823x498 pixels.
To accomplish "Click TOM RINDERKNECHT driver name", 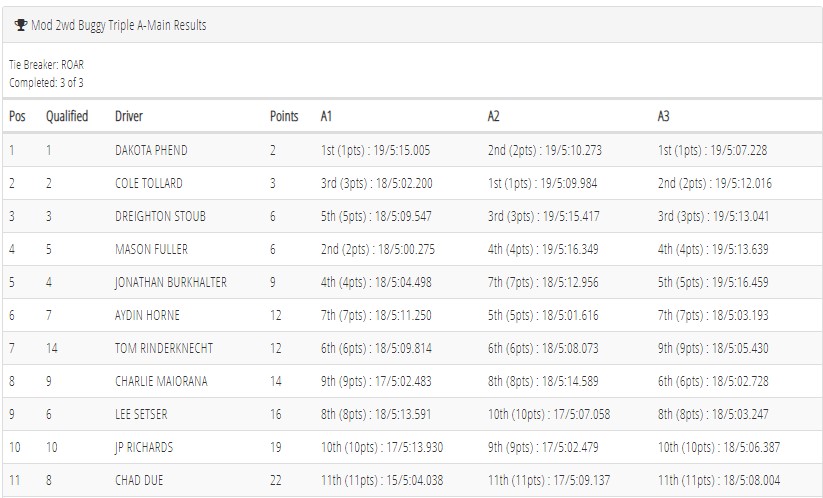I will pos(164,348).
